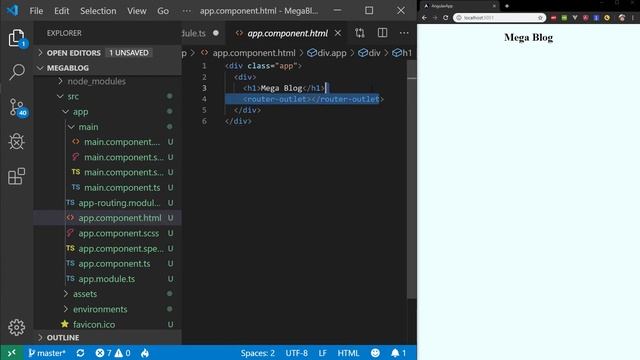The width and height of the screenshot is (640, 360).
Task: Open the Selection menu
Action: point(98,11)
